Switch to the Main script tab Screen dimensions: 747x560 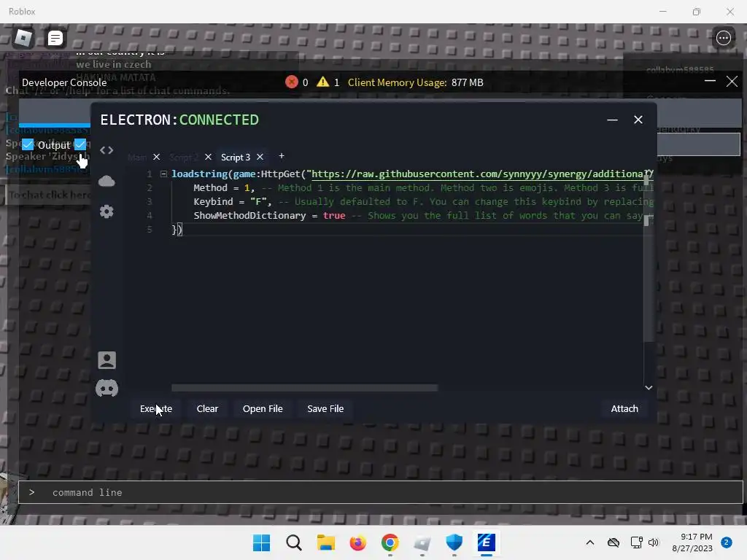click(137, 157)
